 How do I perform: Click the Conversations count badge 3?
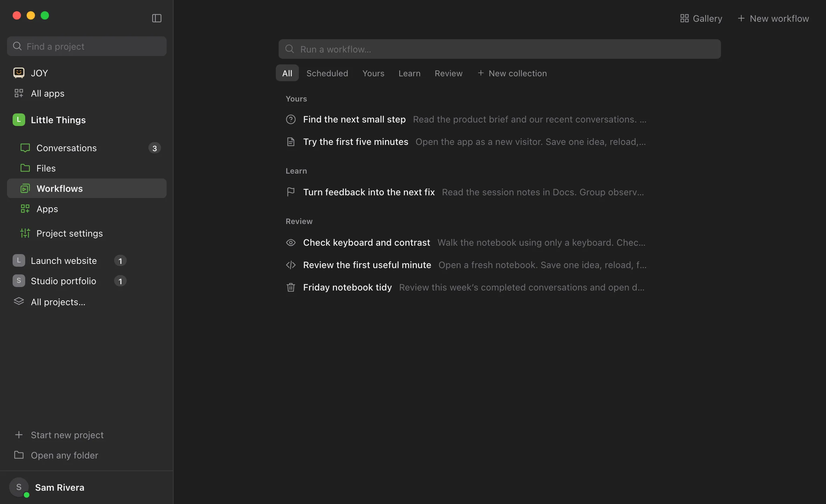[155, 148]
